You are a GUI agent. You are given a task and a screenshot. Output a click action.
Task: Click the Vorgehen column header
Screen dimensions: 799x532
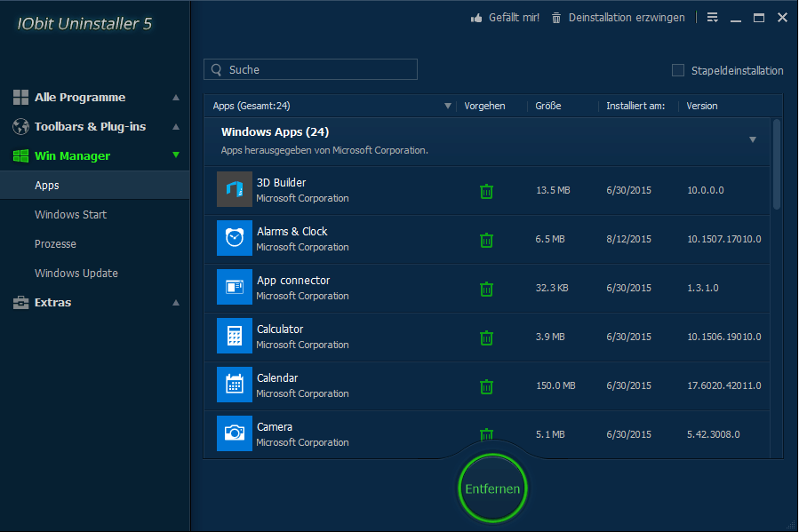point(484,106)
